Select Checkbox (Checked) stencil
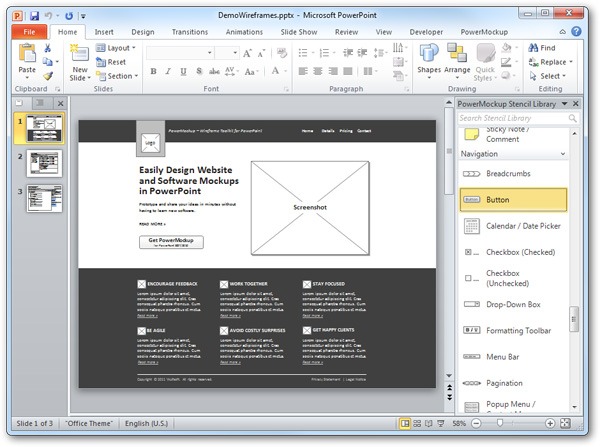This screenshot has width=600, height=447. tap(513, 252)
